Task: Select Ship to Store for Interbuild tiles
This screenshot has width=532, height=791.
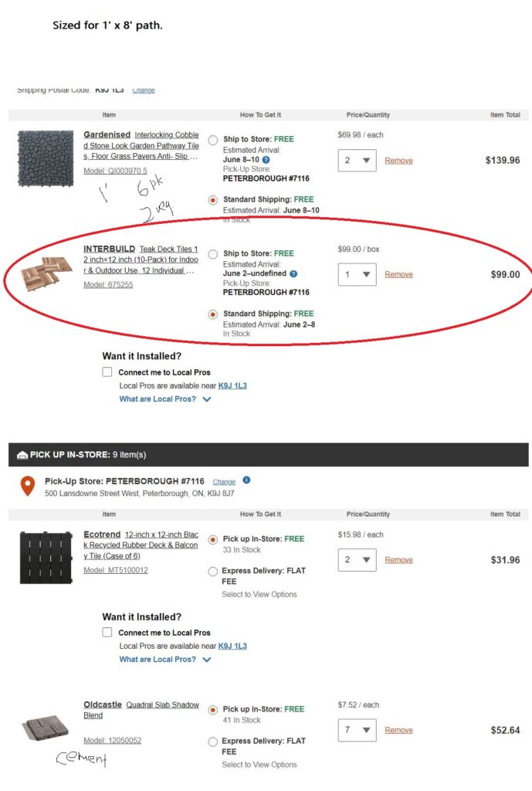Action: click(213, 254)
